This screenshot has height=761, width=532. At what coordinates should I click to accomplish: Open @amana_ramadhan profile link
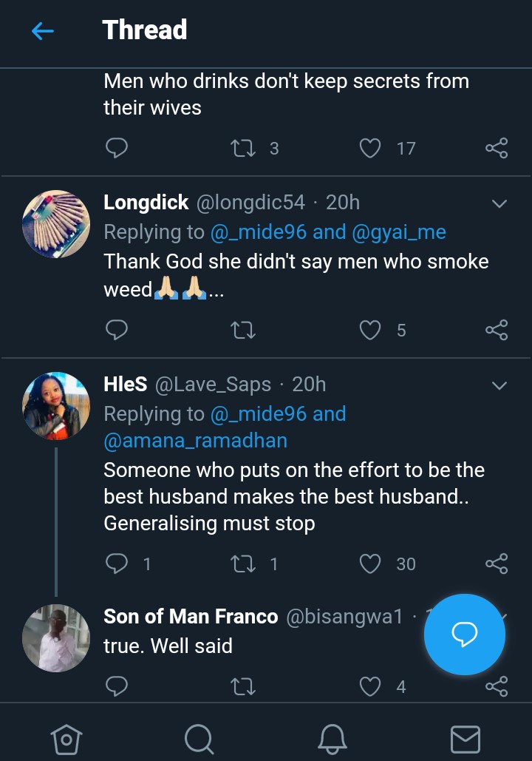tap(195, 441)
